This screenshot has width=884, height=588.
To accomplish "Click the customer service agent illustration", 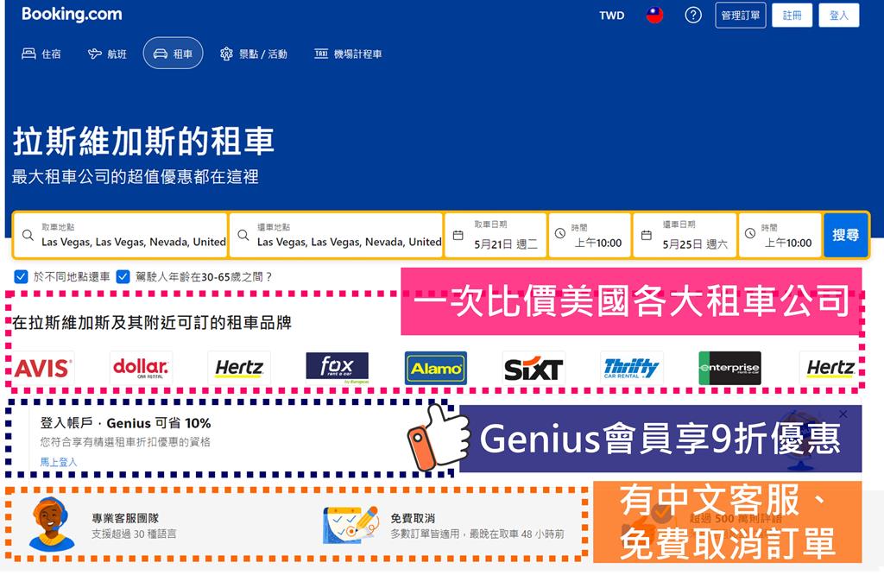I will (51, 524).
